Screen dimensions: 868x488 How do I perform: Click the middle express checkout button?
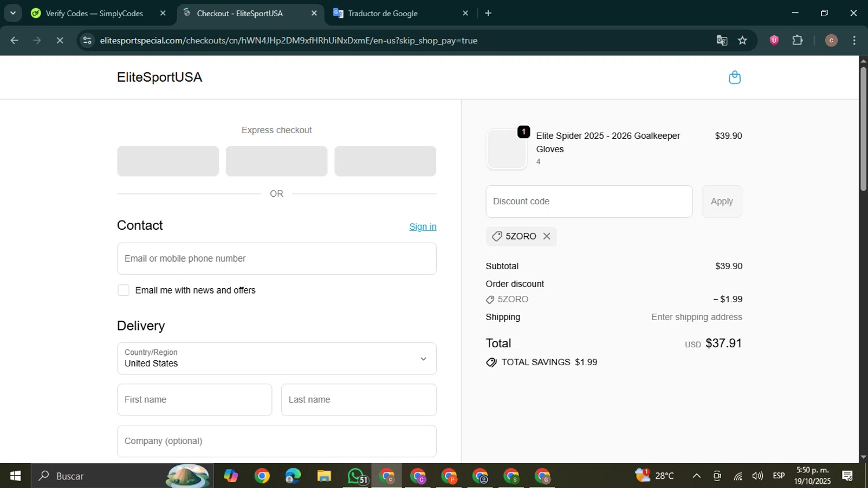[x=277, y=161]
